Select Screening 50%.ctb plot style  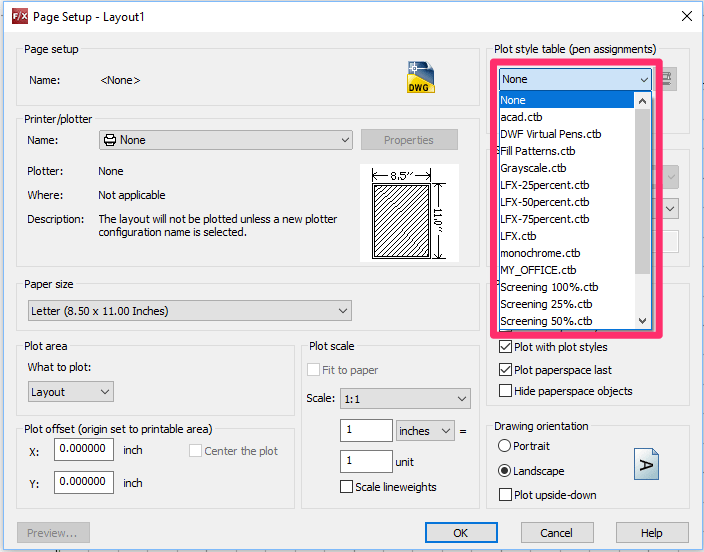[x=567, y=321]
